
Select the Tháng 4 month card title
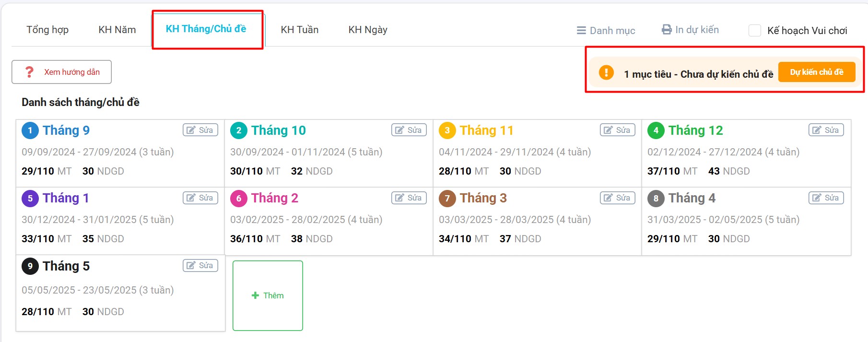(692, 198)
